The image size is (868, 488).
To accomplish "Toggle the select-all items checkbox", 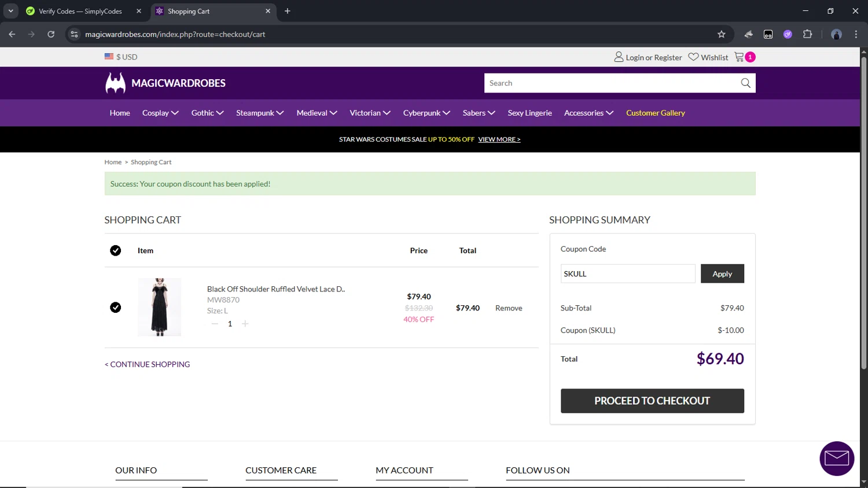I will 115,250.
